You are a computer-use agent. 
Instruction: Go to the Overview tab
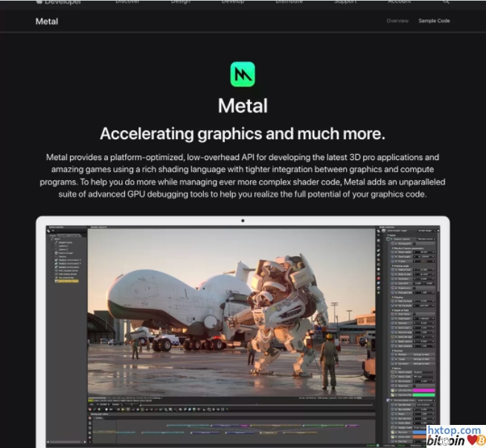pos(397,21)
